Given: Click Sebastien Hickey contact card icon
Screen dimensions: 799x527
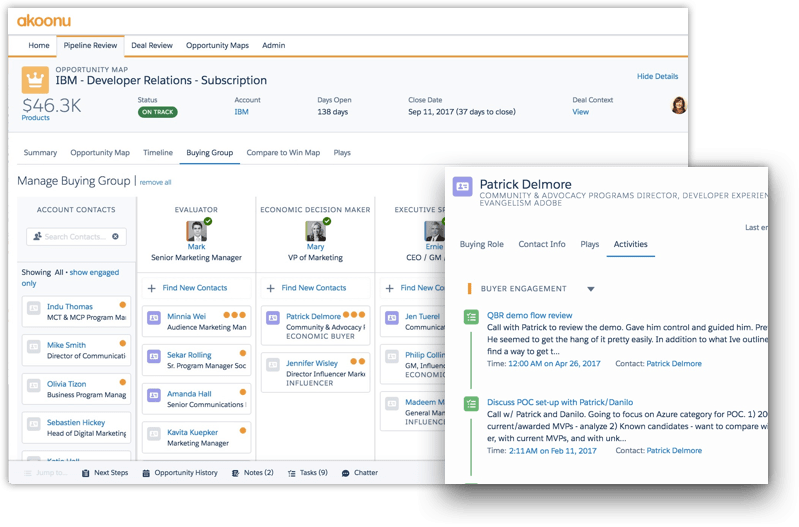Looking at the screenshot, I should tap(34, 424).
